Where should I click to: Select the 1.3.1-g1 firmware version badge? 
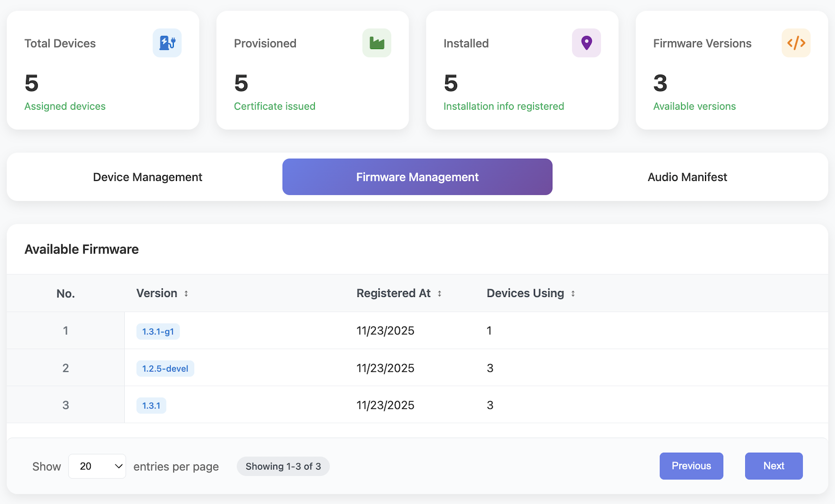[x=158, y=331]
